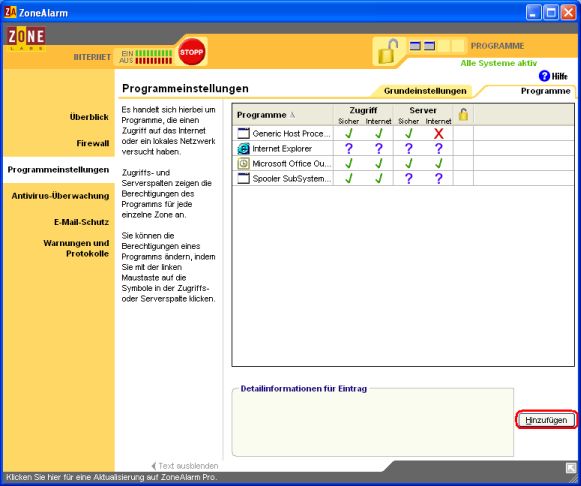Open E-Mail-Schutz in sidebar
This screenshot has width=581, height=486.
click(x=82, y=222)
